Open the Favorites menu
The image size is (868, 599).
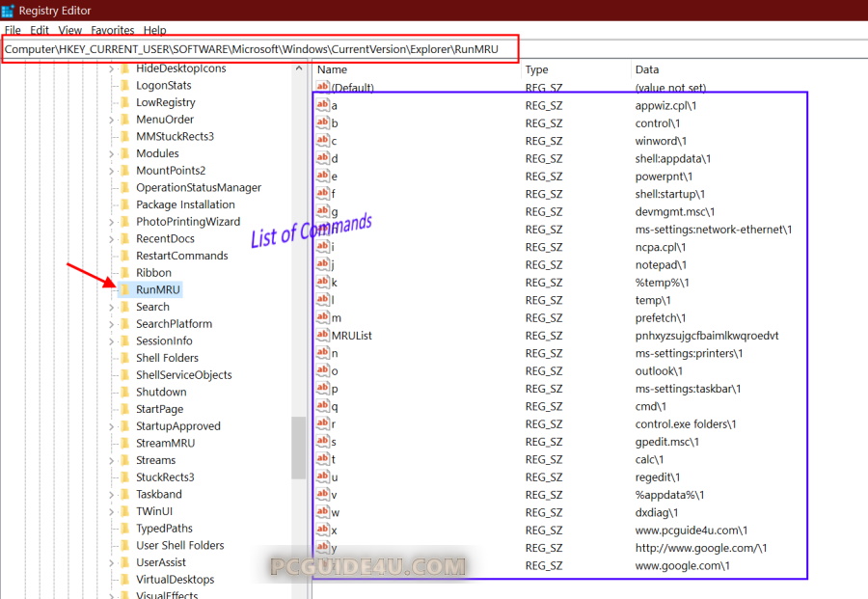(x=113, y=30)
